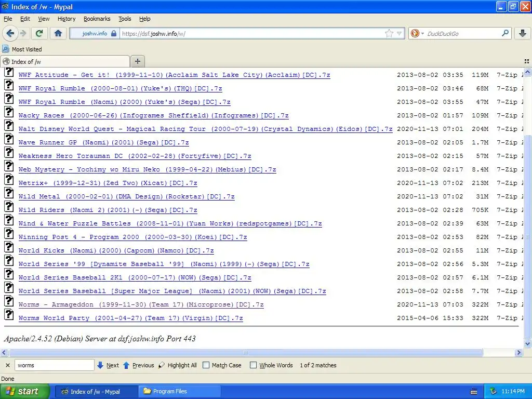The height and width of the screenshot is (399, 532).
Task: Click file icon beside World Kicks
Action: coord(9,247)
